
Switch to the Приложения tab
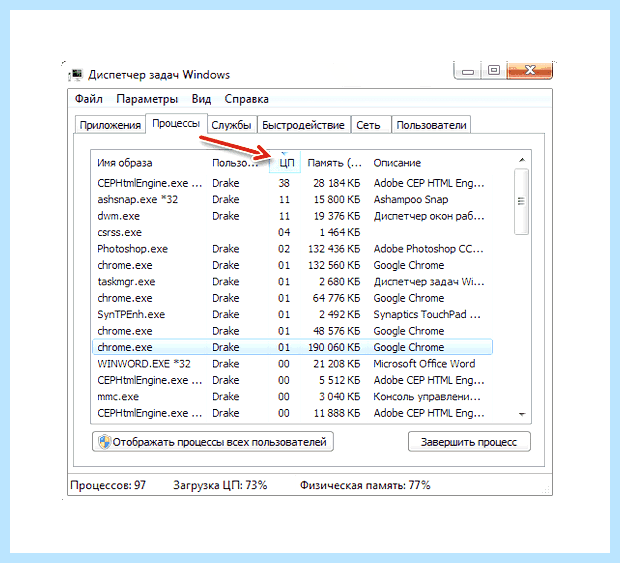110,125
